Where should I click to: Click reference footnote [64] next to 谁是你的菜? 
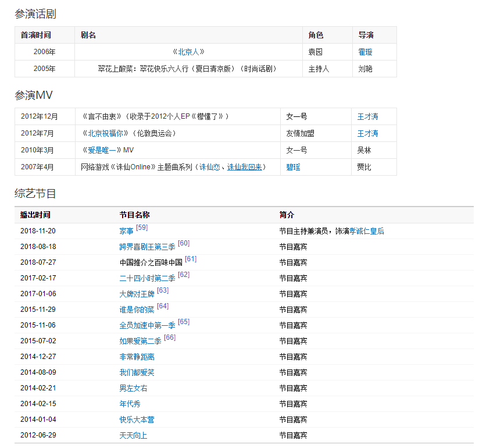click(163, 306)
